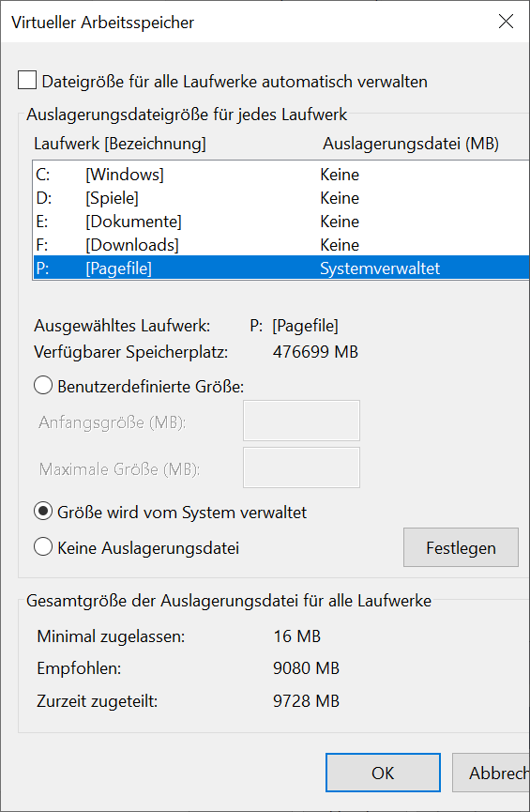The height and width of the screenshot is (812, 530).
Task: Select drive D: [Spiele] in list
Action: 281,198
